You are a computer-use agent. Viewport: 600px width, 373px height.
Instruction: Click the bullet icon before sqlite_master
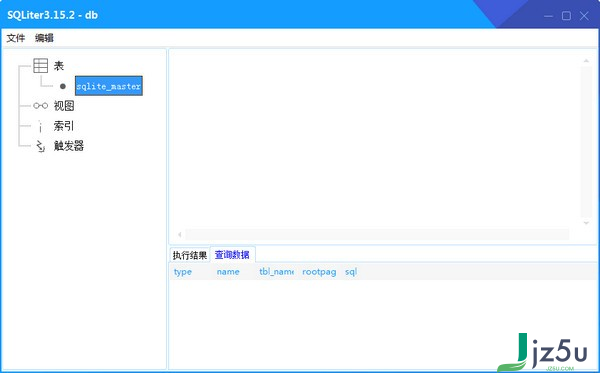coord(63,86)
